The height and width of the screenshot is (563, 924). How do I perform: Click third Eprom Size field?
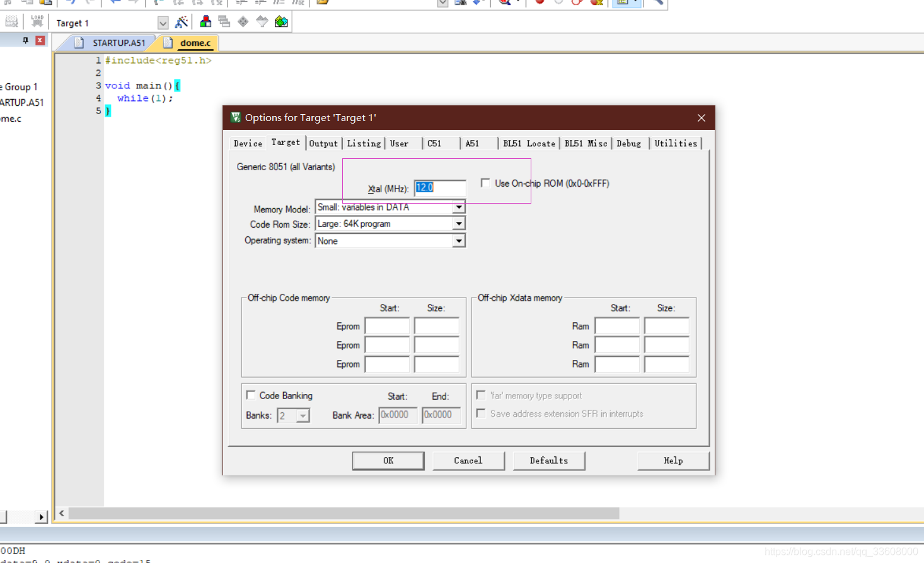pyautogui.click(x=436, y=364)
